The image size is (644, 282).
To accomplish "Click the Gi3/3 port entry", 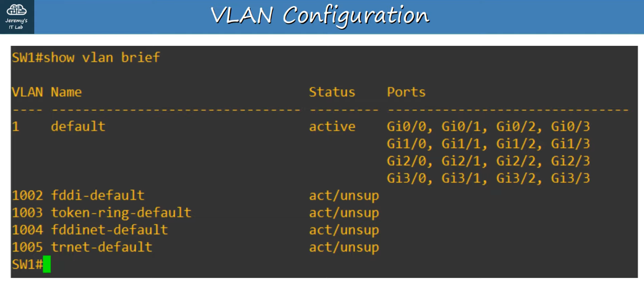I will tap(570, 178).
